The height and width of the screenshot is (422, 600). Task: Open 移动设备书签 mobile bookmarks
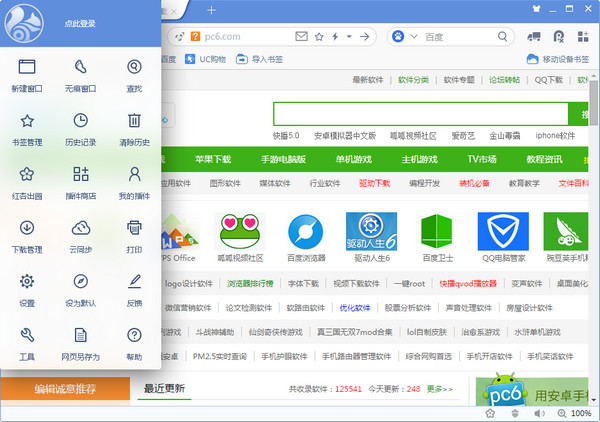tap(558, 59)
